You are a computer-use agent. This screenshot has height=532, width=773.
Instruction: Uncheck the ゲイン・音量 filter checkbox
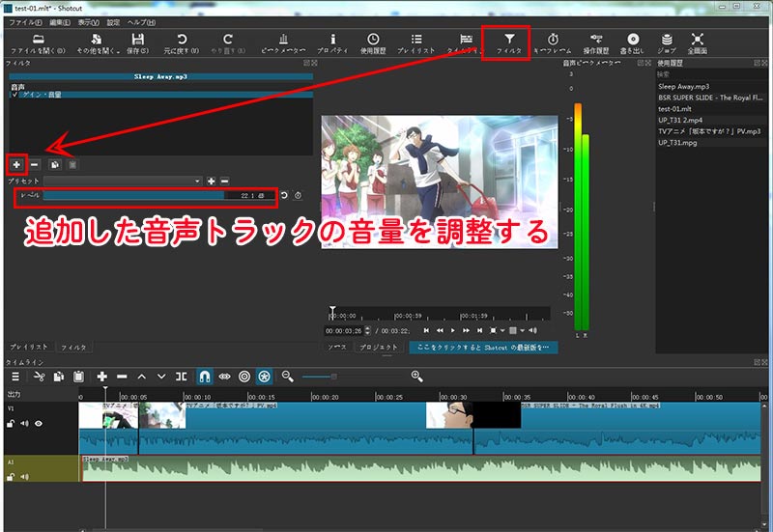point(14,95)
